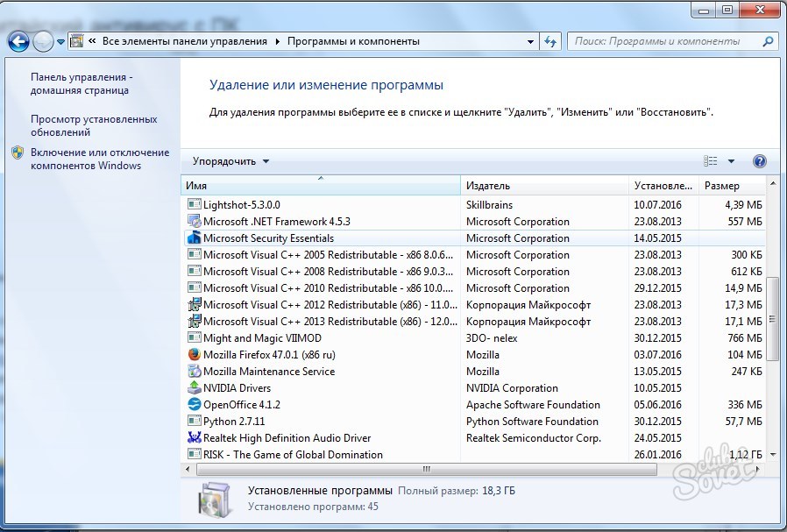This screenshot has width=787, height=532.
Task: Select Lightshot-5.3.0.0 in the list
Action: pyautogui.click(x=241, y=205)
